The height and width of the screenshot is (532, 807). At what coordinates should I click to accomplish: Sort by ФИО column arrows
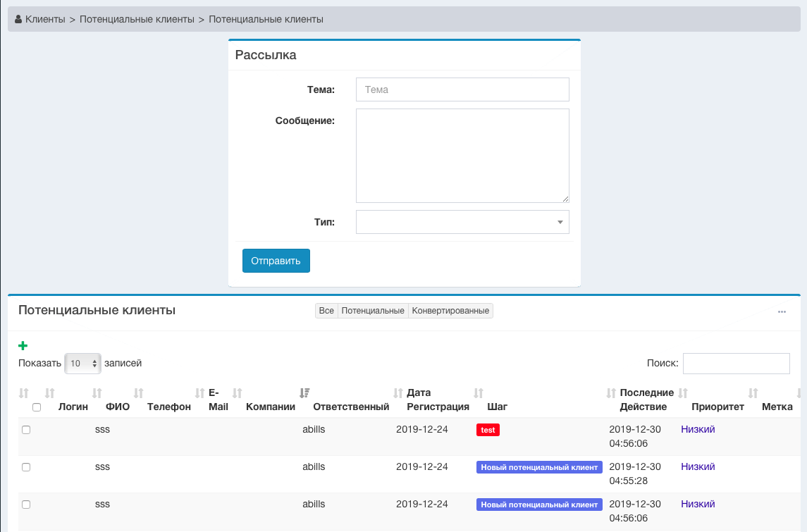pos(97,392)
